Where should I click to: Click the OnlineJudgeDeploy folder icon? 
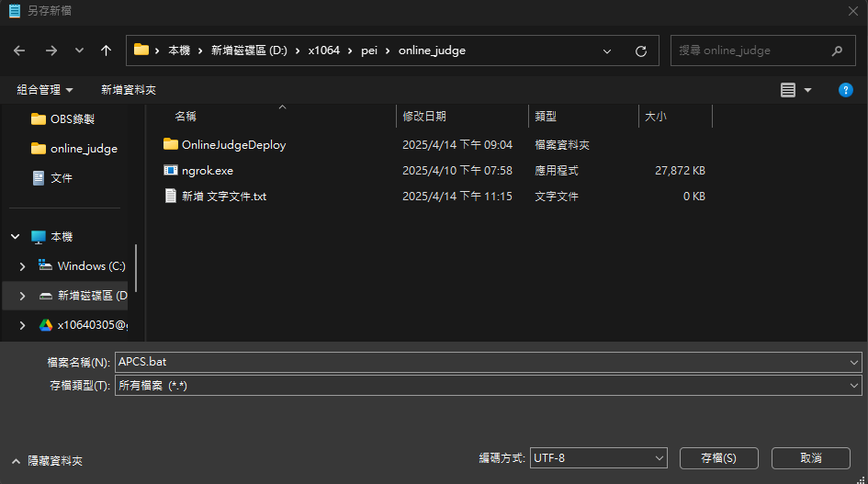171,144
